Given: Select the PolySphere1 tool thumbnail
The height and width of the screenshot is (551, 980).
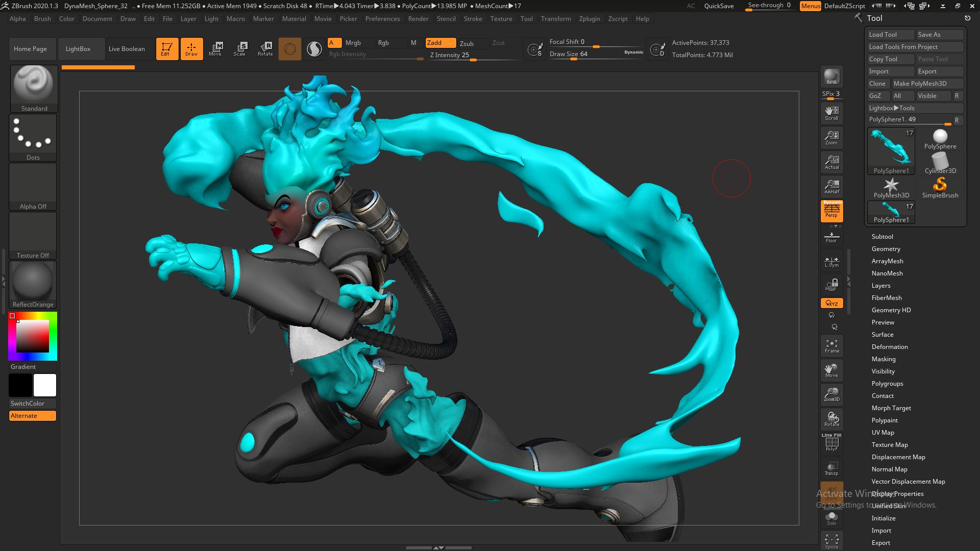Looking at the screenshot, I should pos(891,151).
